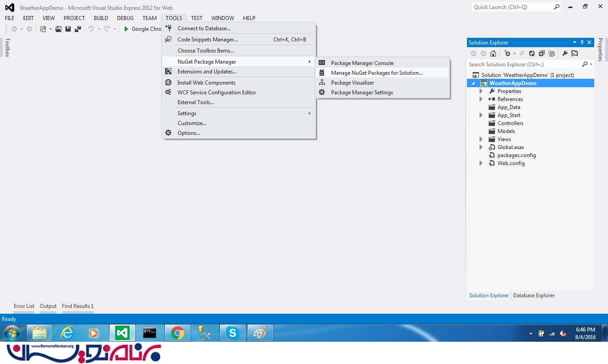Click the Home icon in Solution Explorer
The width and height of the screenshot is (608, 364).
(493, 53)
